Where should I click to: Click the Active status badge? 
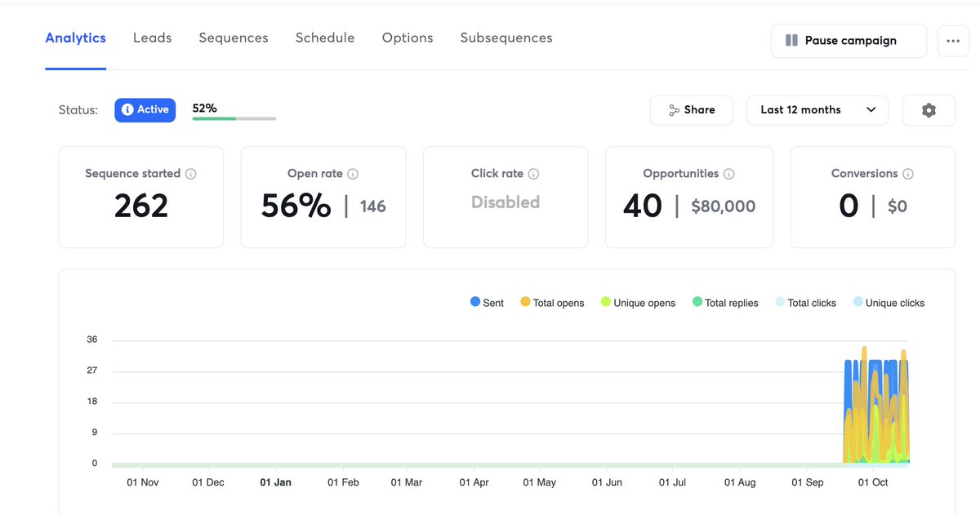pyautogui.click(x=145, y=110)
